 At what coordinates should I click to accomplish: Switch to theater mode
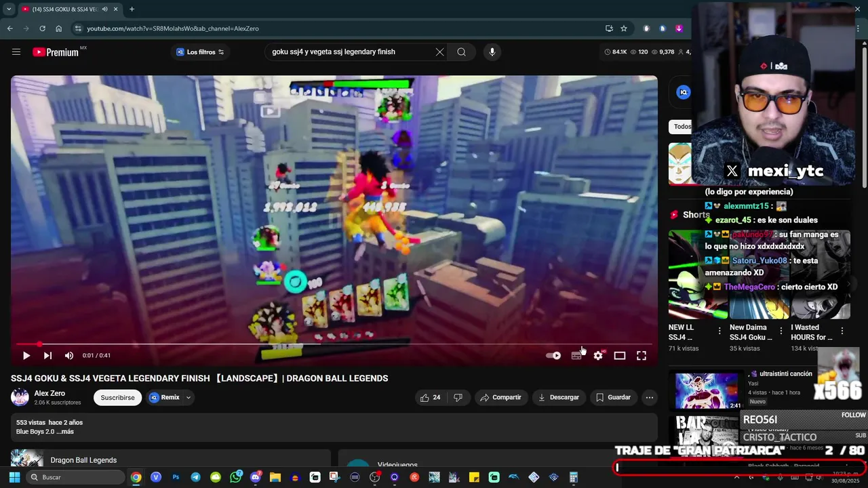[x=620, y=355]
